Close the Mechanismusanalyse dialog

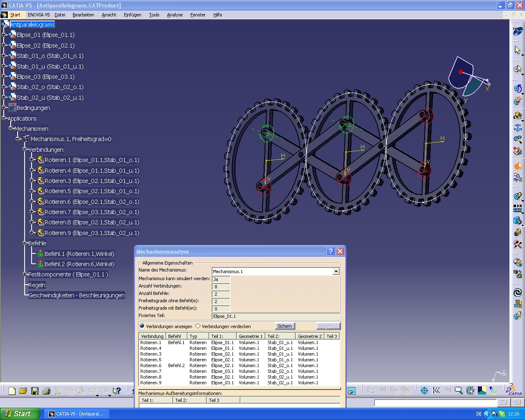click(340, 251)
